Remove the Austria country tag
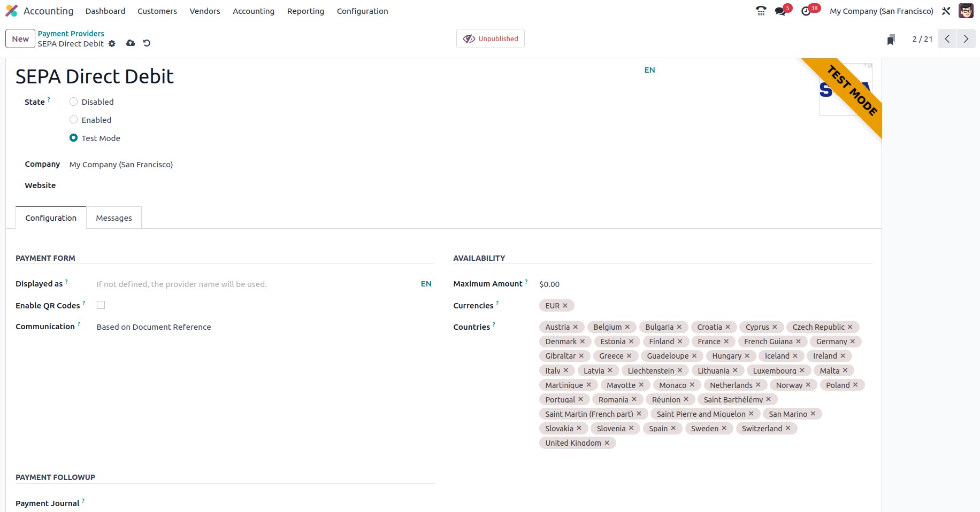 pos(576,327)
